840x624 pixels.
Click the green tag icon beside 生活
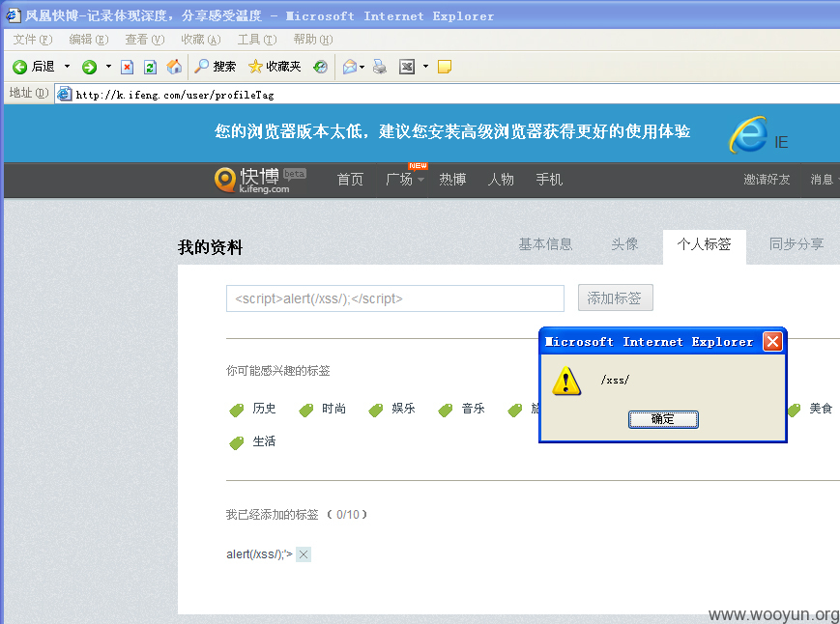point(237,443)
